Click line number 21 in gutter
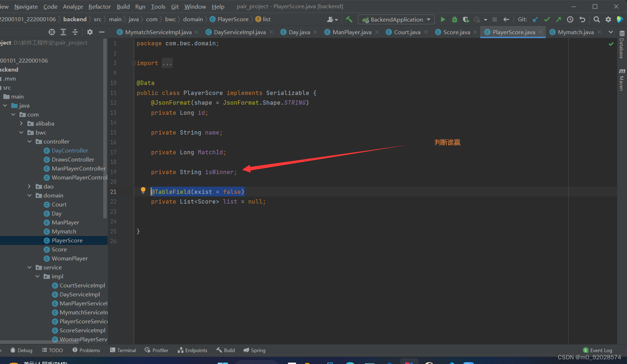 (x=113, y=192)
